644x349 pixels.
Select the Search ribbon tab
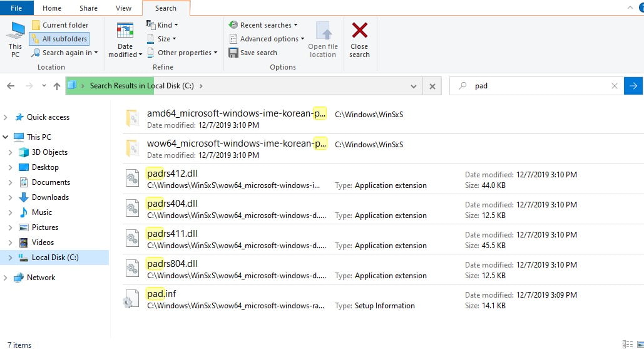coord(166,8)
